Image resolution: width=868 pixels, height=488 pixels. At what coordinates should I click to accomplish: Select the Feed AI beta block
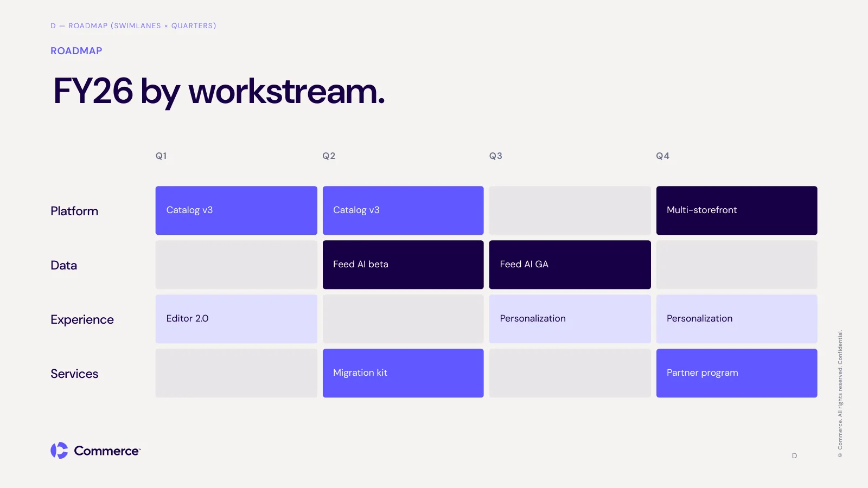point(403,265)
